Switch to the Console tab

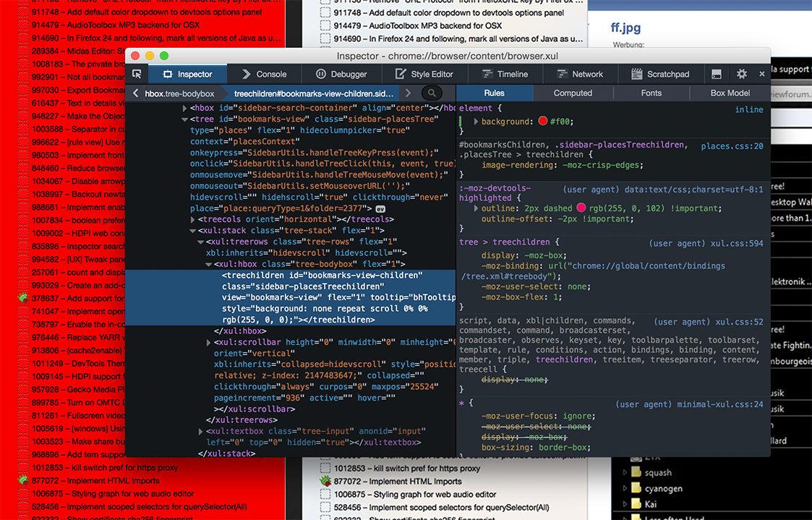pyautogui.click(x=264, y=74)
